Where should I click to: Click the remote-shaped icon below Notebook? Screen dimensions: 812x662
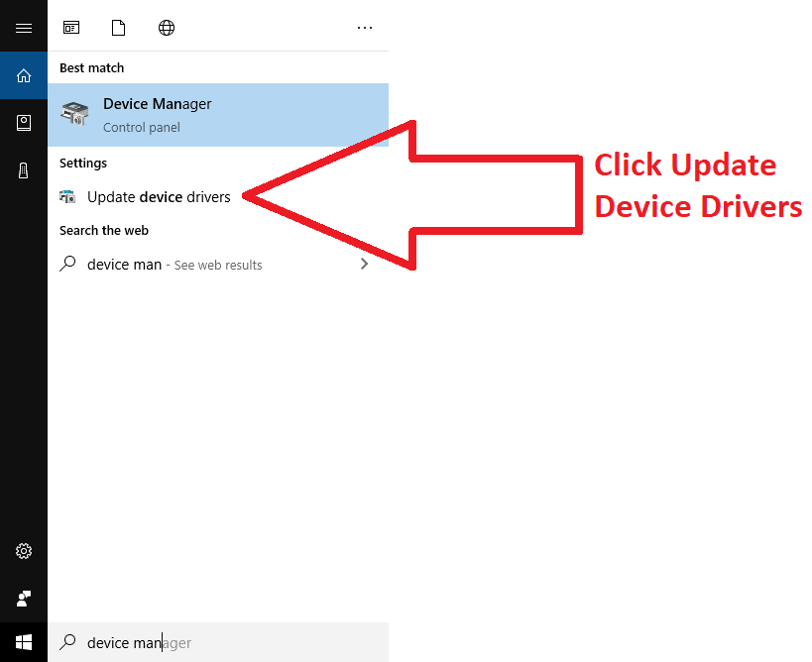tap(24, 170)
